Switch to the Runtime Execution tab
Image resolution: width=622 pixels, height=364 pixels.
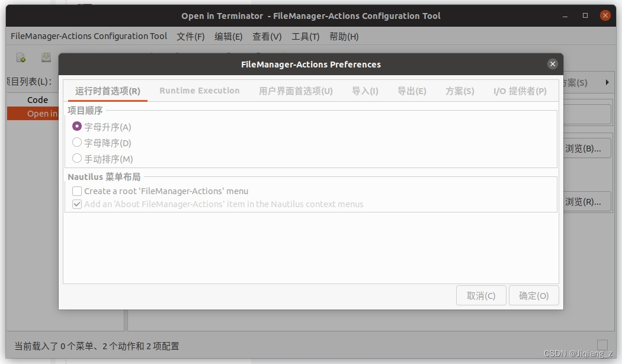199,91
